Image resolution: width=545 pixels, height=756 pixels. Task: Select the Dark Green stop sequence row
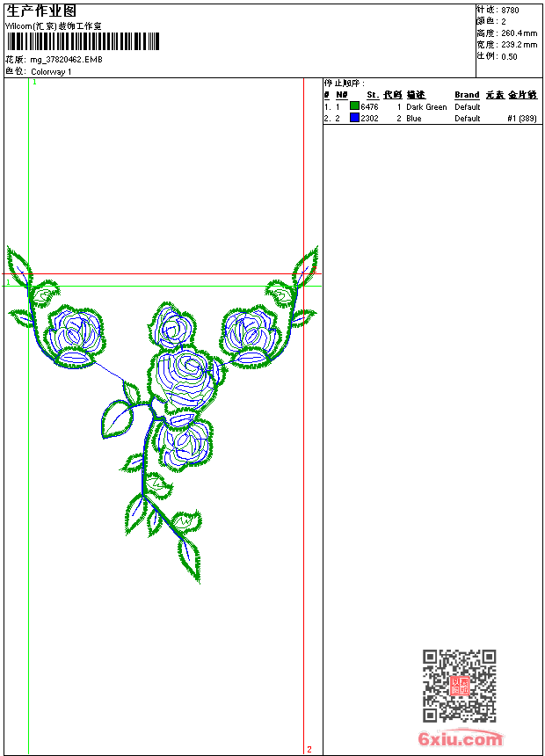coord(430,106)
